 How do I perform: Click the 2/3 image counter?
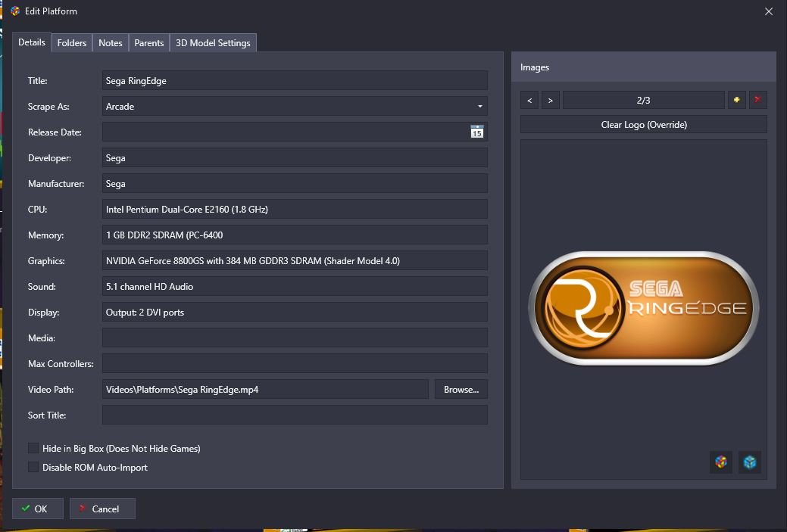point(643,100)
